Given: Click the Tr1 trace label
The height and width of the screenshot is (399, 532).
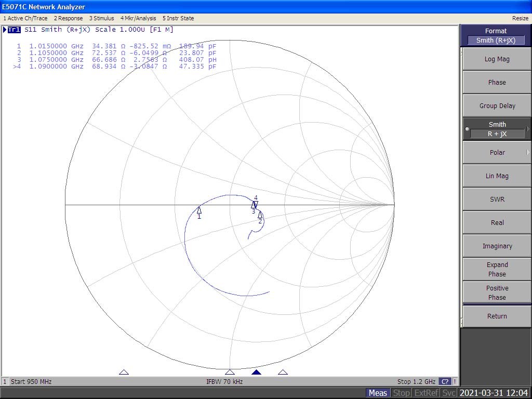Looking at the screenshot, I should pyautogui.click(x=14, y=30).
